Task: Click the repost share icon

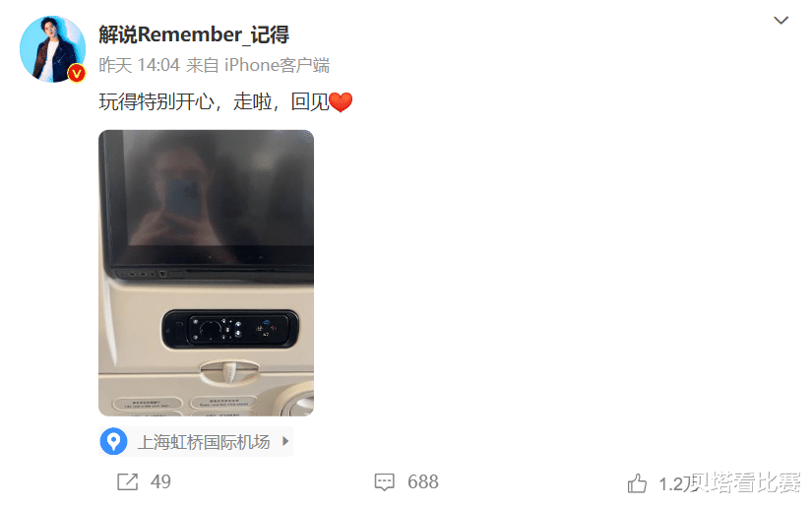Action: [x=127, y=481]
